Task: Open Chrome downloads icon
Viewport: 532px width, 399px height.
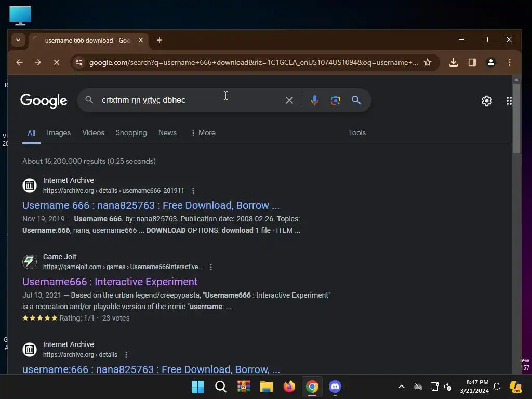Action: 454,62
